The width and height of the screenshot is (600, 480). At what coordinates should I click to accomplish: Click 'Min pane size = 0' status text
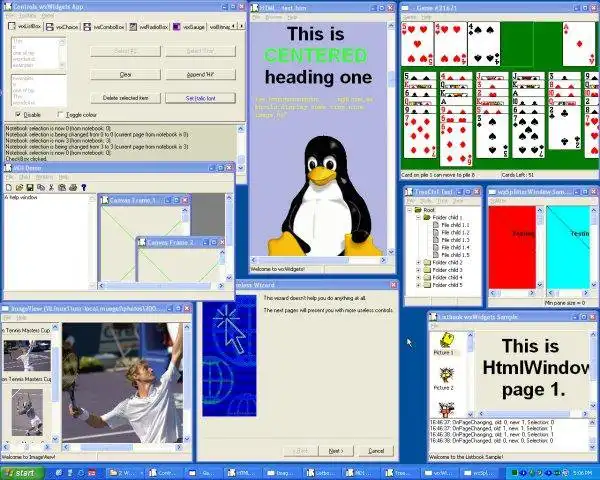tap(564, 302)
